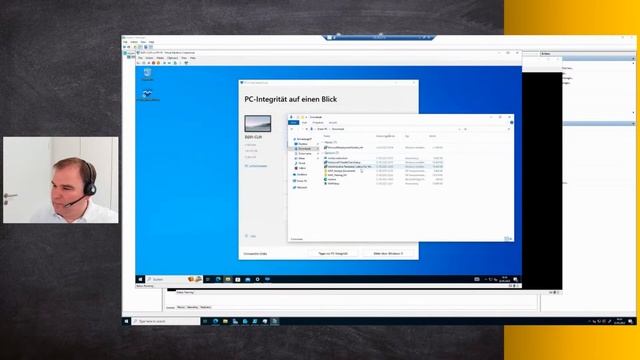
Task: Launch Edge from the host taskbar
Action: click(215, 322)
